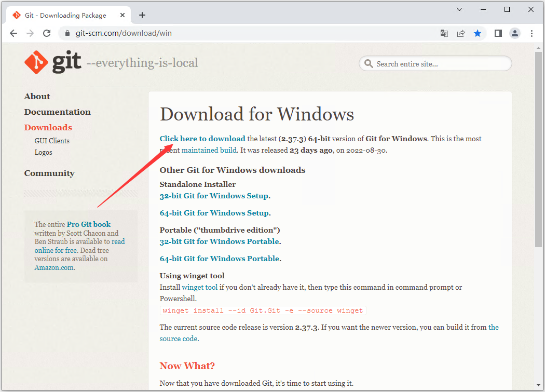Open Chrome three-dot menu
Image resolution: width=545 pixels, height=392 pixels.
(x=532, y=33)
